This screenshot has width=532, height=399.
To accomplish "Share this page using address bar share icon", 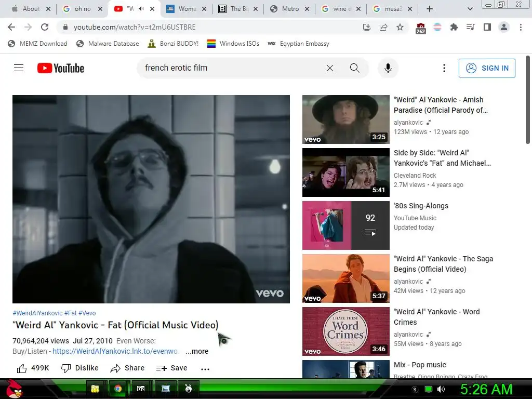I will [x=383, y=27].
